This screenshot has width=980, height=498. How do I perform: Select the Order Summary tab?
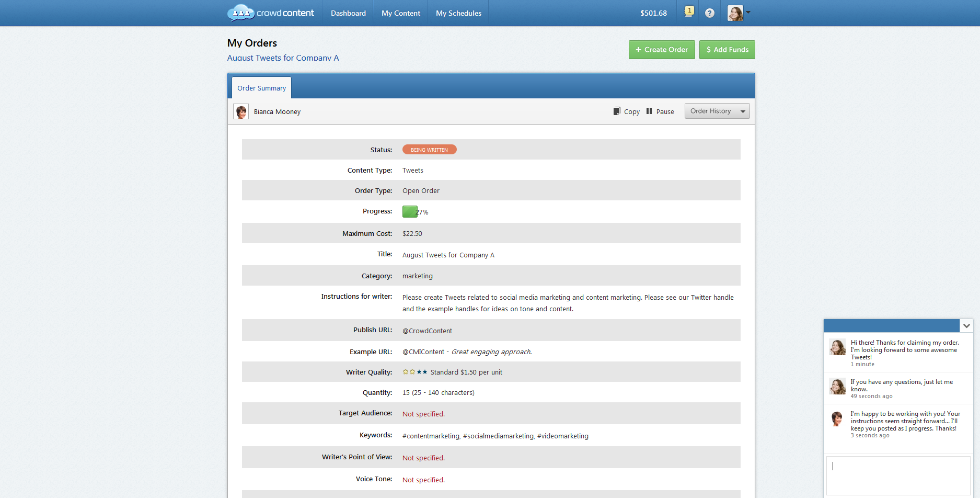pyautogui.click(x=261, y=88)
